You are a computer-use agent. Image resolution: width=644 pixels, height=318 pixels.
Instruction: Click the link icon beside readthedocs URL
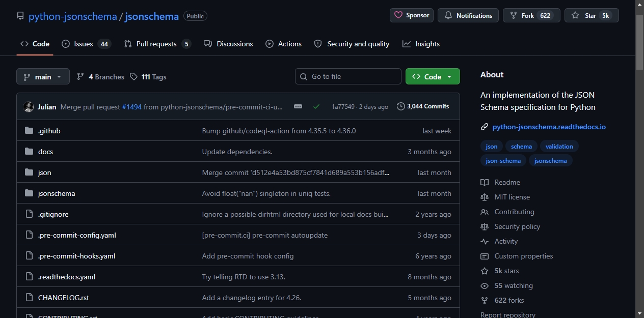tap(485, 127)
